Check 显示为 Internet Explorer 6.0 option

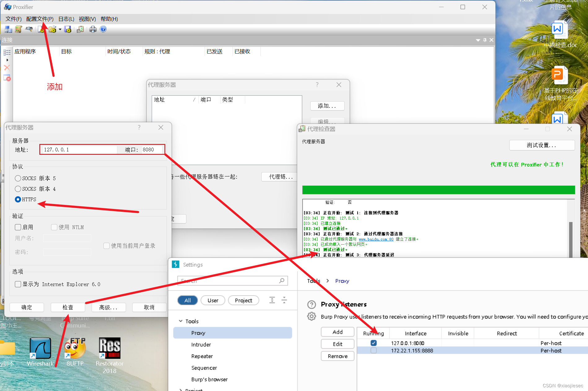coord(18,284)
